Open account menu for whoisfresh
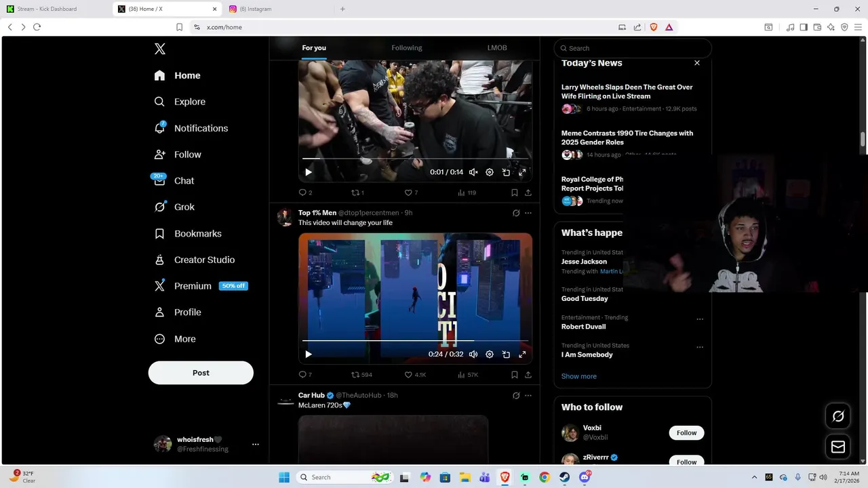This screenshot has height=488, width=868. click(256, 444)
